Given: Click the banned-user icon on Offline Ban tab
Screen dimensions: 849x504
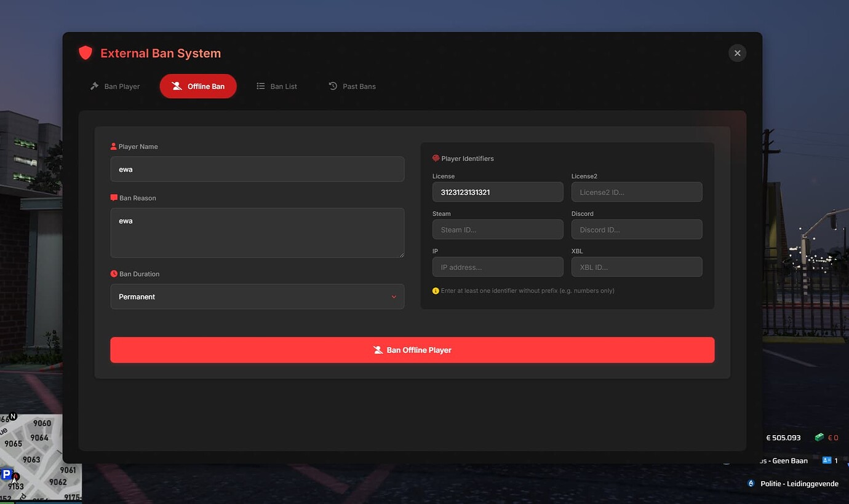Looking at the screenshot, I should tap(177, 86).
